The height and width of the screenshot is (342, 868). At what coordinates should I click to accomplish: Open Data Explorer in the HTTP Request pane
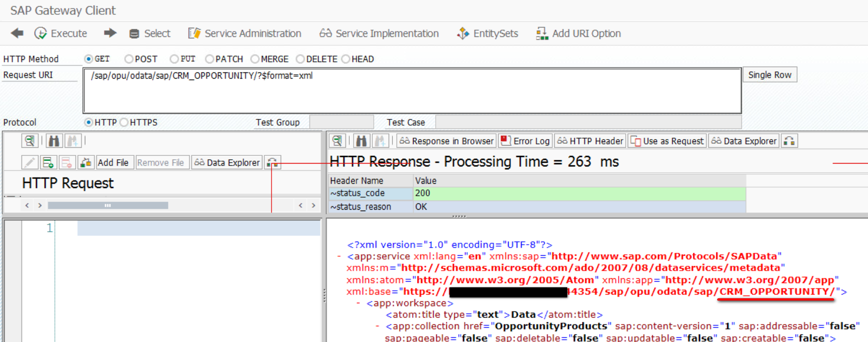227,163
